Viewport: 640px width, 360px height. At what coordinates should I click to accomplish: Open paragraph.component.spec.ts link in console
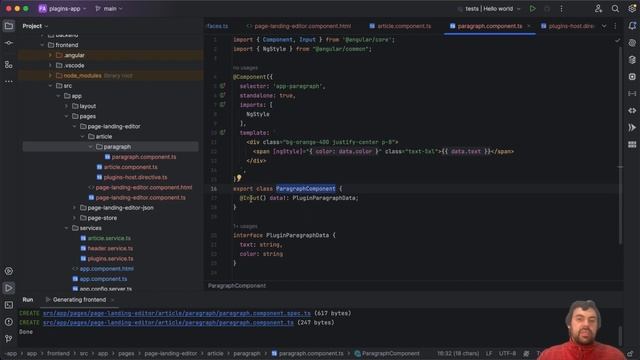coord(177,313)
